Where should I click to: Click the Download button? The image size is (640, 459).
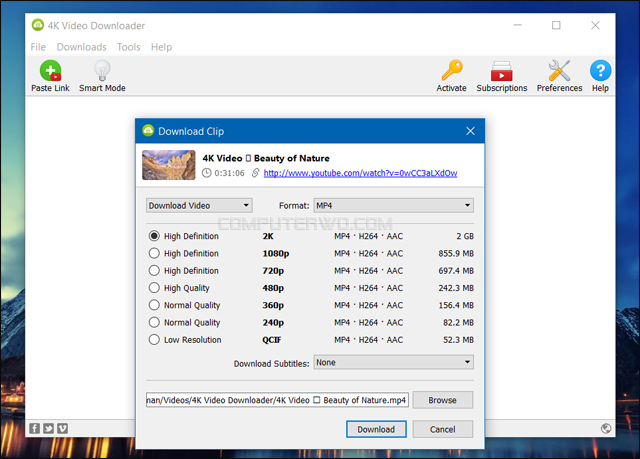click(376, 429)
